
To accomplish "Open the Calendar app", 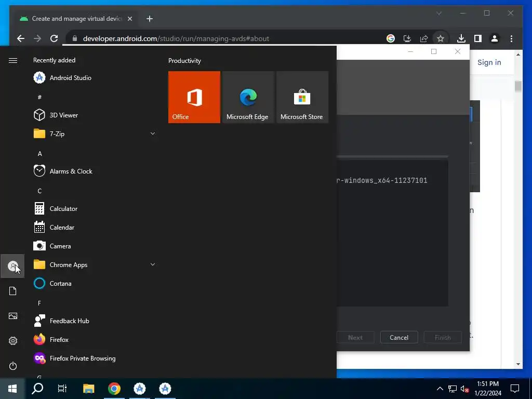I will coord(95,228).
